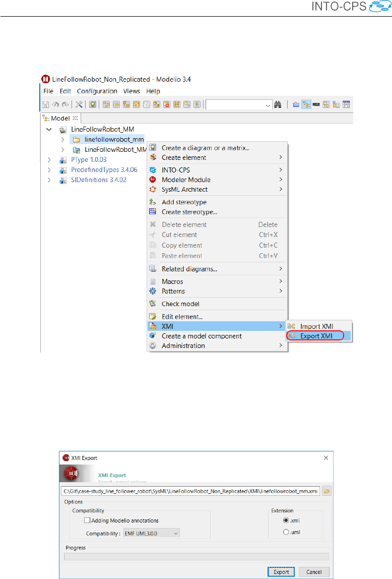
Task: Expand the PType 1.0.03 node
Action: pos(49,159)
